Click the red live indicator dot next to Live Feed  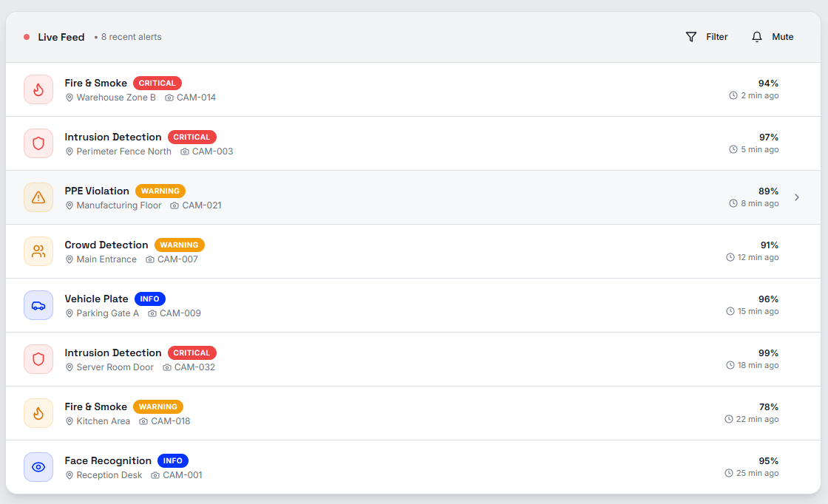coord(26,36)
